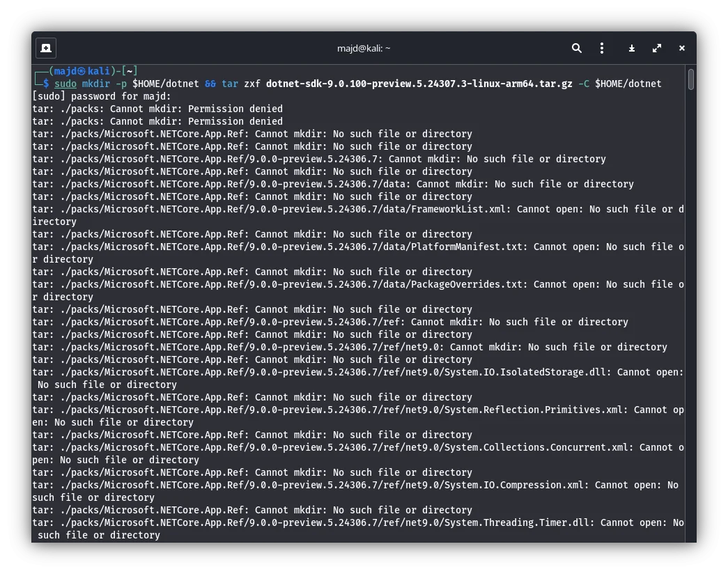Click the line with System.IO.Compression.xml
The height and width of the screenshot is (574, 728).
357,491
